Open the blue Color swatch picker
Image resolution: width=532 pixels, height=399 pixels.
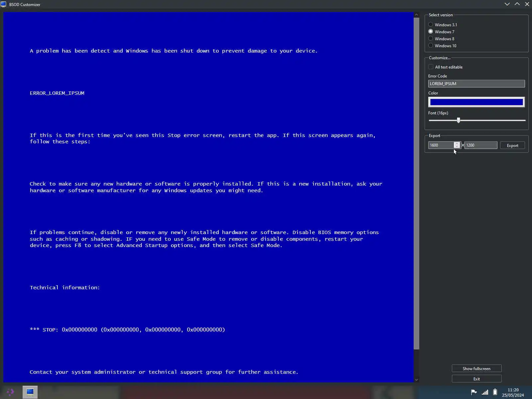(x=476, y=102)
